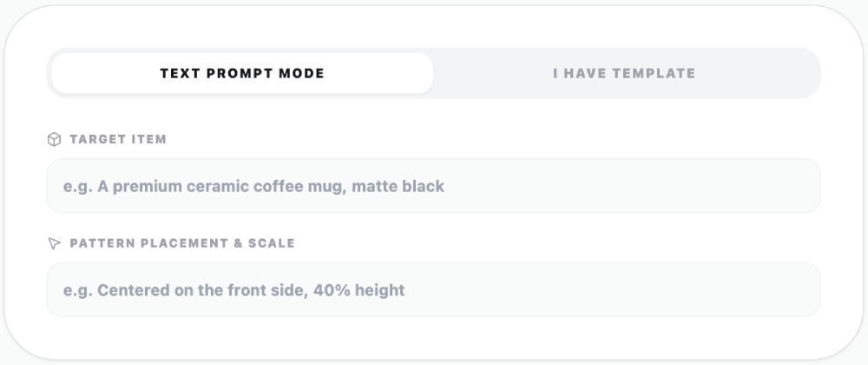868x365 pixels.
Task: Switch to the I Have Template tab
Action: pos(624,73)
